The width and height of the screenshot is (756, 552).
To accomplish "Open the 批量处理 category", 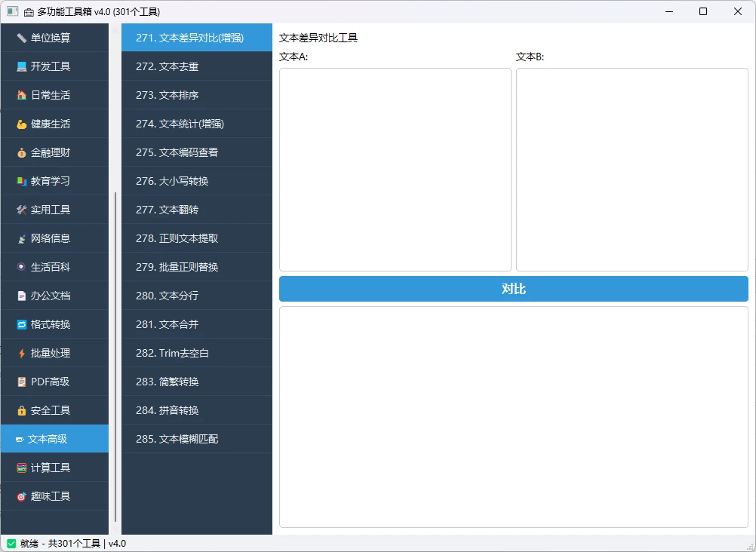I will point(54,353).
